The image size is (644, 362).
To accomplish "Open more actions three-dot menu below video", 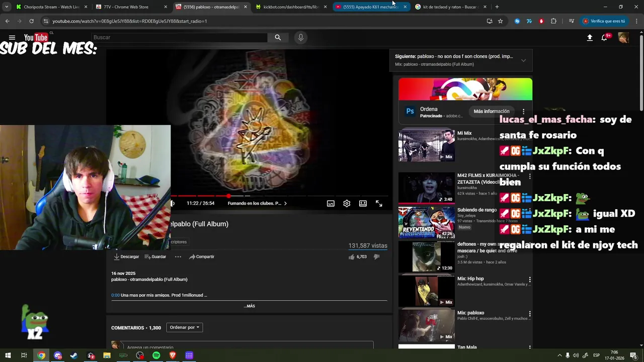I will (178, 256).
